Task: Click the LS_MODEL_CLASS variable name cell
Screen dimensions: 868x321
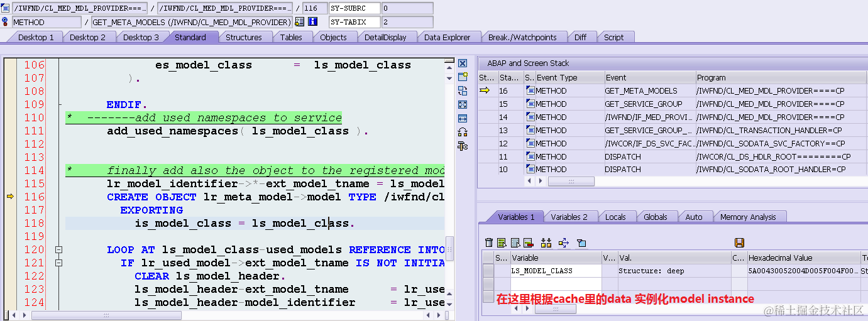Action: pos(556,271)
